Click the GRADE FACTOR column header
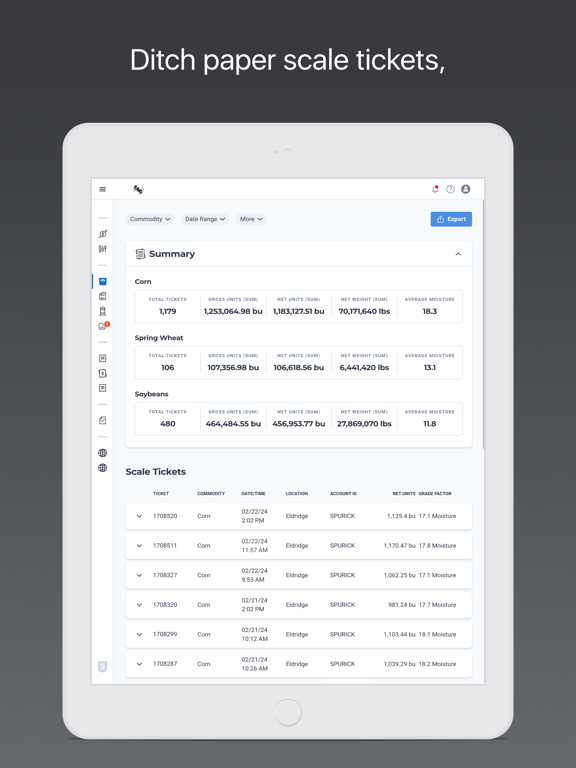 click(435, 494)
